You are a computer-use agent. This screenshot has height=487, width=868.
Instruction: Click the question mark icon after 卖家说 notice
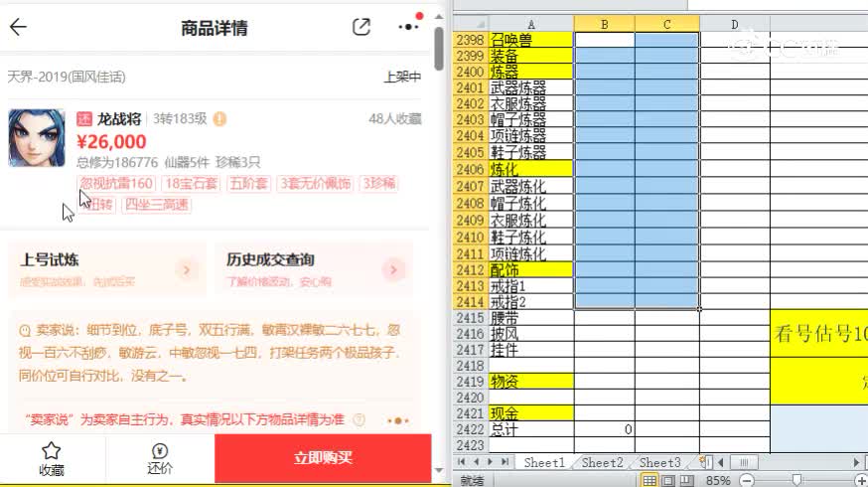point(359,420)
